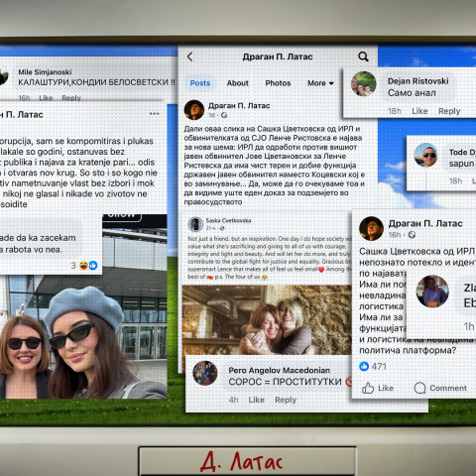476x476 pixels.
Task: Like Pero Angelov's comment
Action: point(256,400)
